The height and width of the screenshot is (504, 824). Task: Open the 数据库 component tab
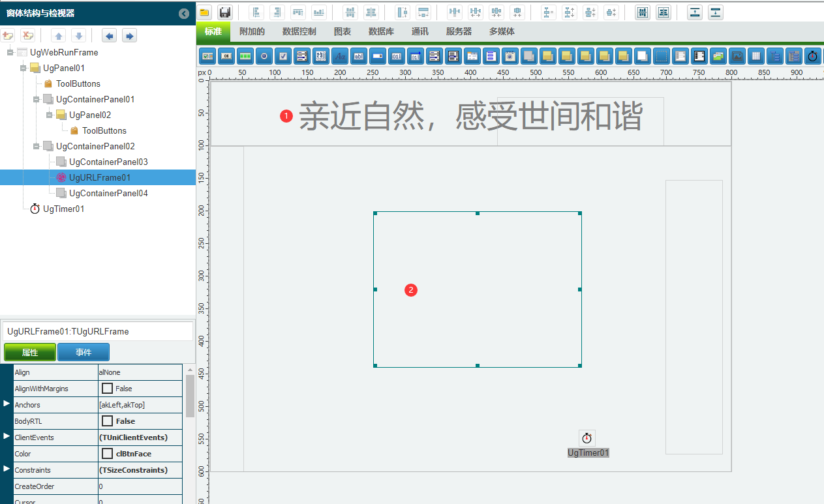(381, 31)
